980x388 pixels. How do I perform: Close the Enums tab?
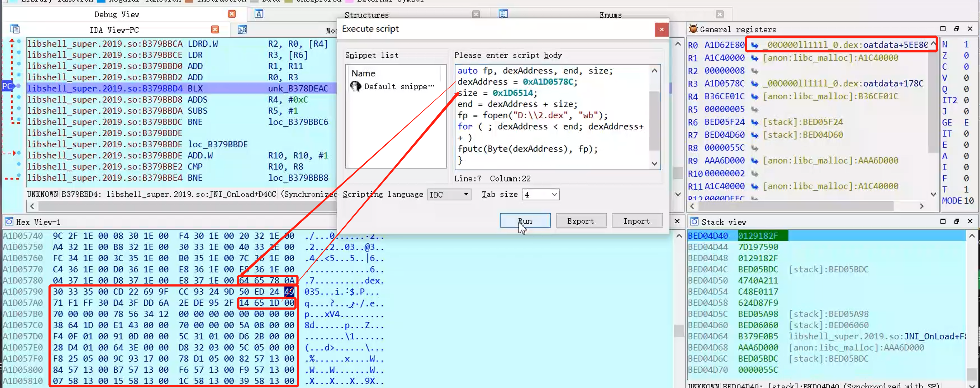point(719,15)
